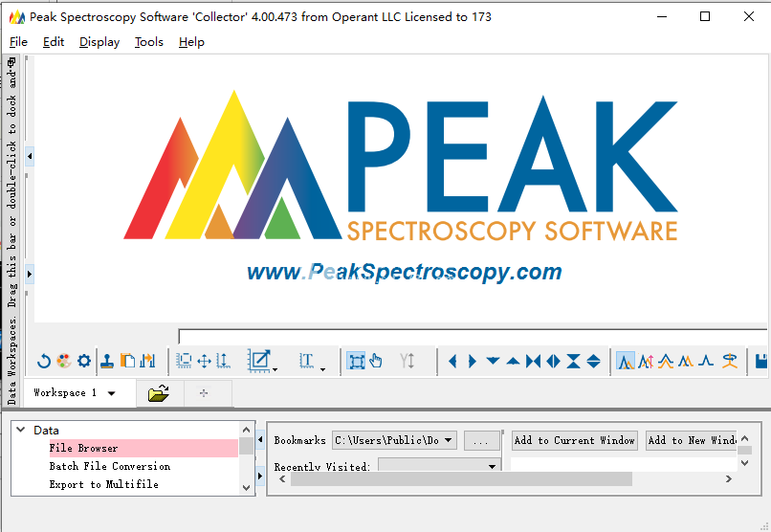This screenshot has width=771, height=532.
Task: Click the left-pointing collapse arrow beside Bookmarks
Action: coord(260,439)
